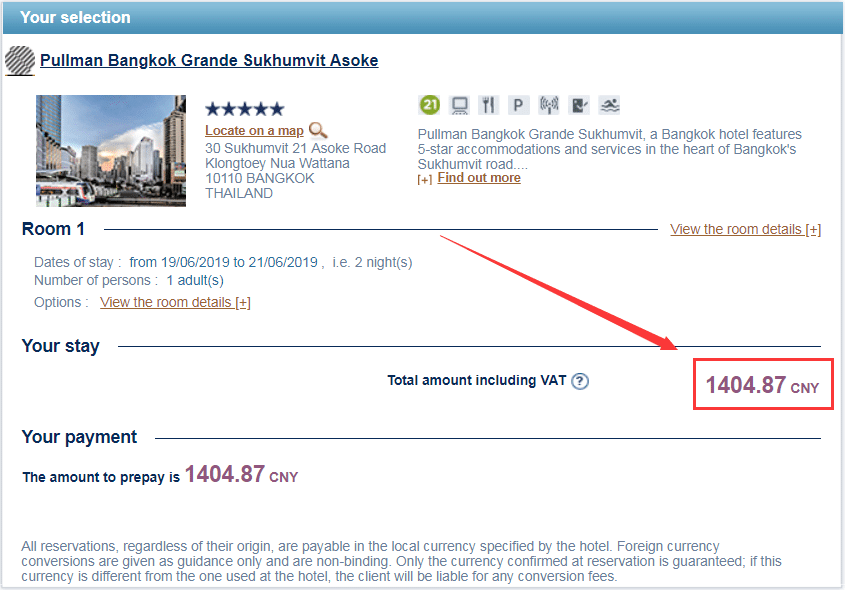This screenshot has height=590, width=845.
Task: Expand room details in the Room 1 header
Action: (x=745, y=230)
